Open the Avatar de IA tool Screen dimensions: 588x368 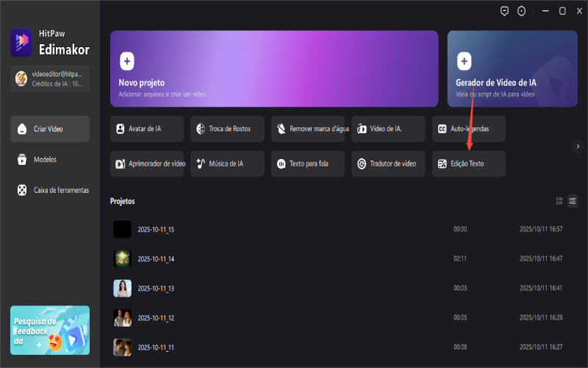tap(146, 129)
